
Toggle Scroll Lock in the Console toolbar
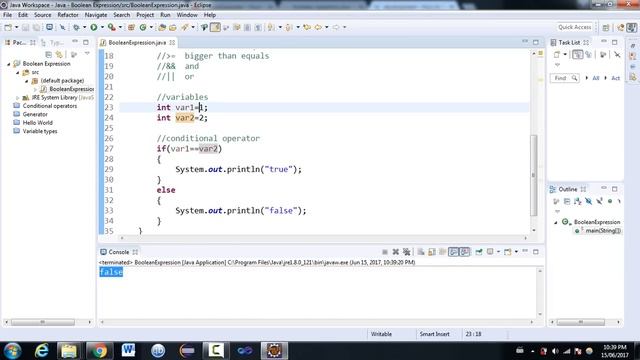point(432,252)
